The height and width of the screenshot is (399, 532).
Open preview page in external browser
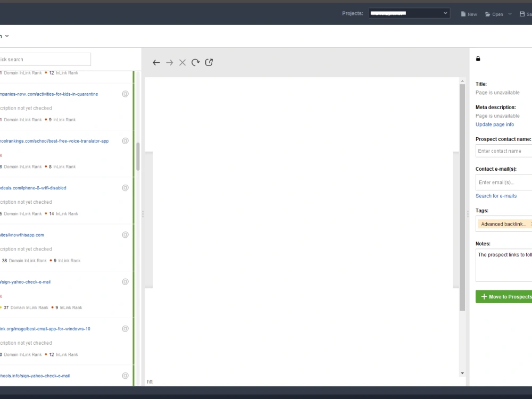(x=209, y=62)
